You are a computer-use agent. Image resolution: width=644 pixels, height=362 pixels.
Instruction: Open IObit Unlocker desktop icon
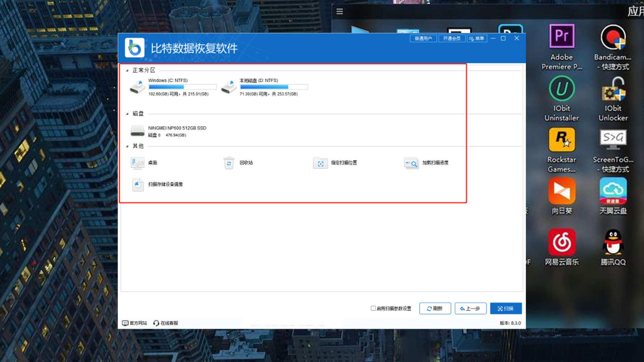click(613, 88)
